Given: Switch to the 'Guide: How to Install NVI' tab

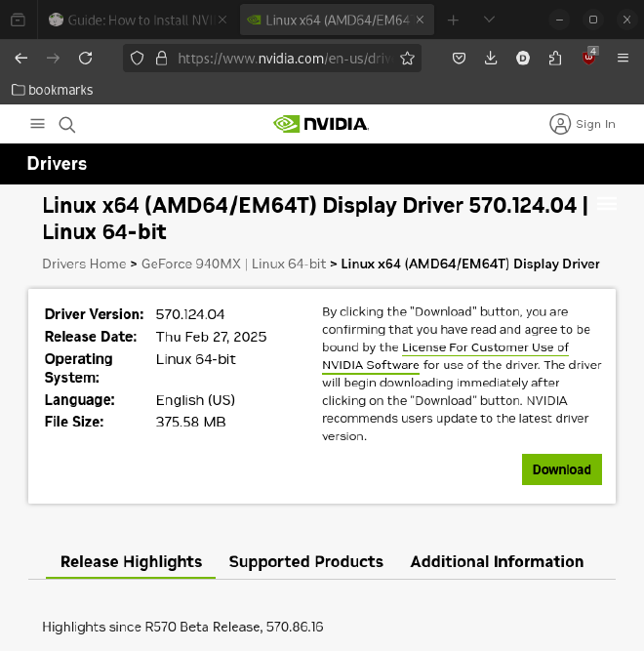Looking at the screenshot, I should (137, 20).
